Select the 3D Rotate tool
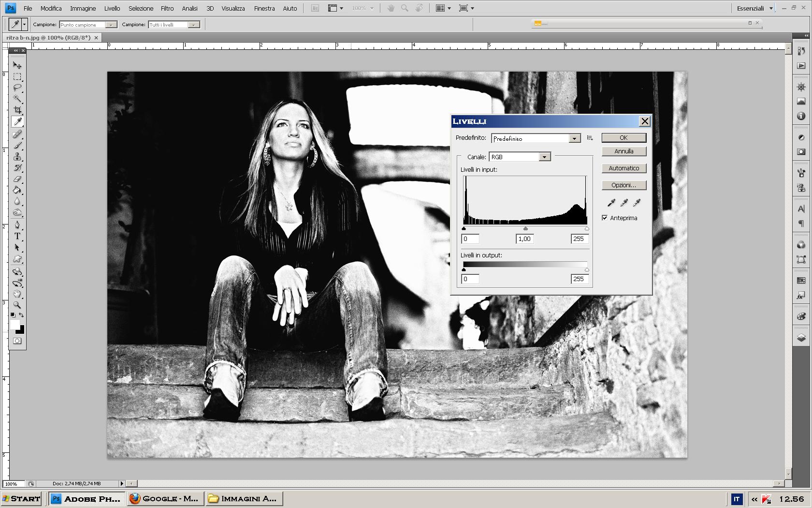Viewport: 812px width, 508px height. point(17,271)
